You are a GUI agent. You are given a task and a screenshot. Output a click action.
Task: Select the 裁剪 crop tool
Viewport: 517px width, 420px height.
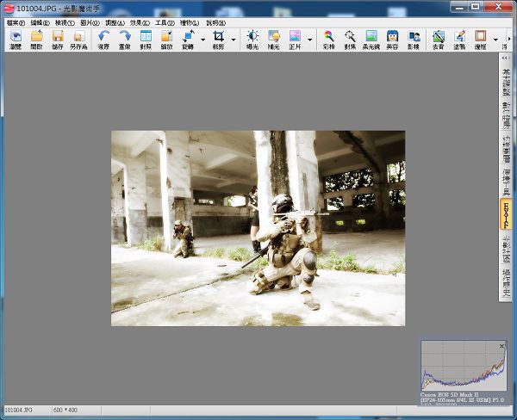[218, 40]
